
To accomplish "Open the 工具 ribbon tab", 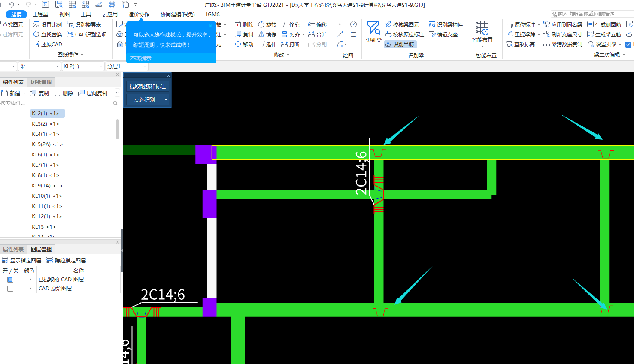I will [86, 14].
